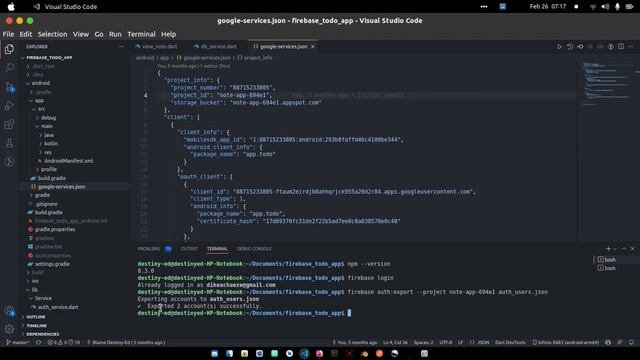Open settings.gradle in the explorer

click(52, 264)
